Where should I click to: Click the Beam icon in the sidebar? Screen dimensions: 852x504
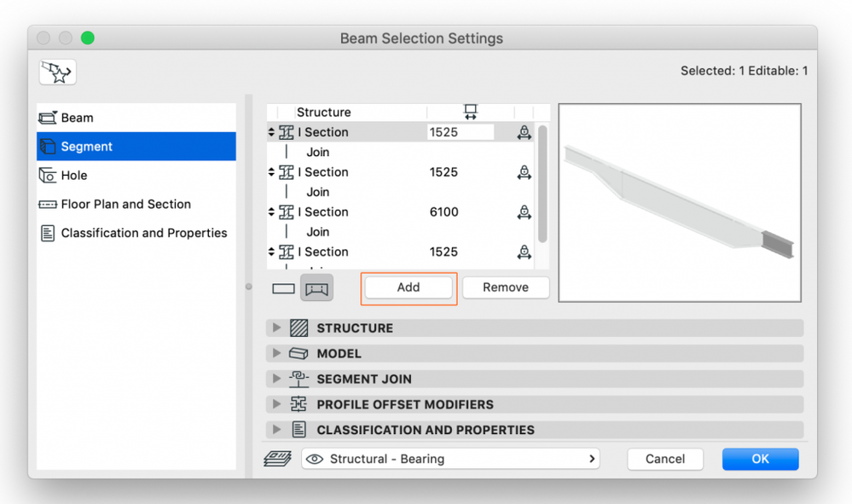48,118
